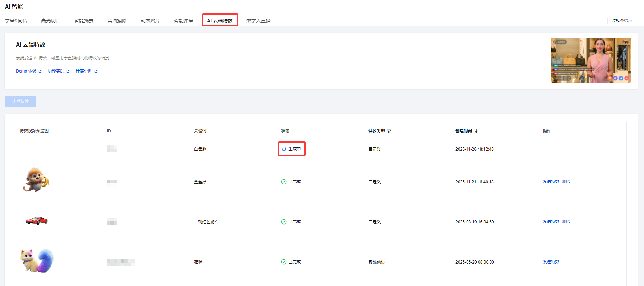Click the 猫咪 keyword cell
Image resolution: width=644 pixels, height=286 pixels.
(x=198, y=262)
